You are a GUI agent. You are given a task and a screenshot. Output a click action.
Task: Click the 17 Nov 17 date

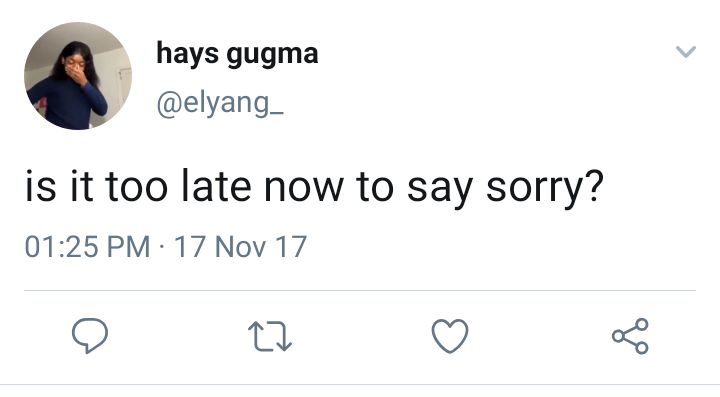point(241,246)
